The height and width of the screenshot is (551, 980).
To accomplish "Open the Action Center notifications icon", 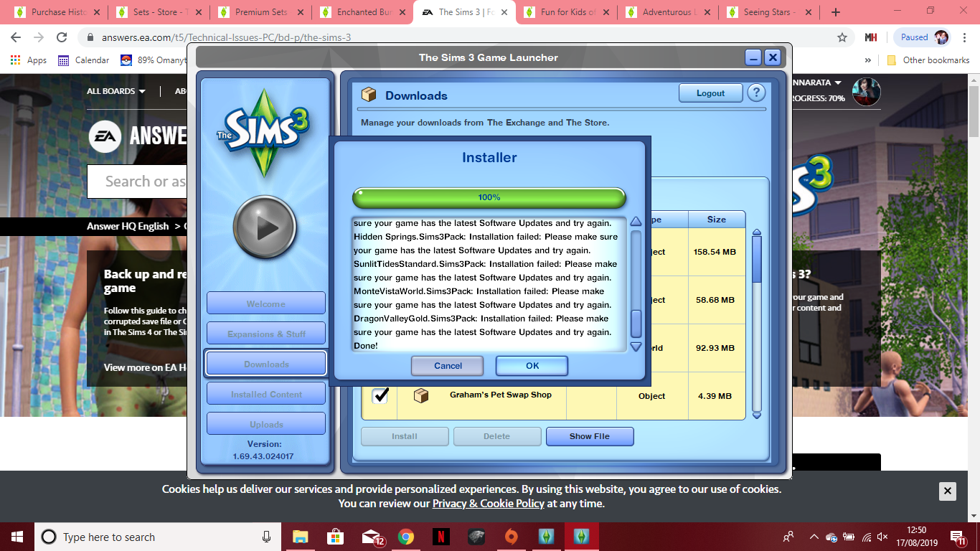I will 958,537.
